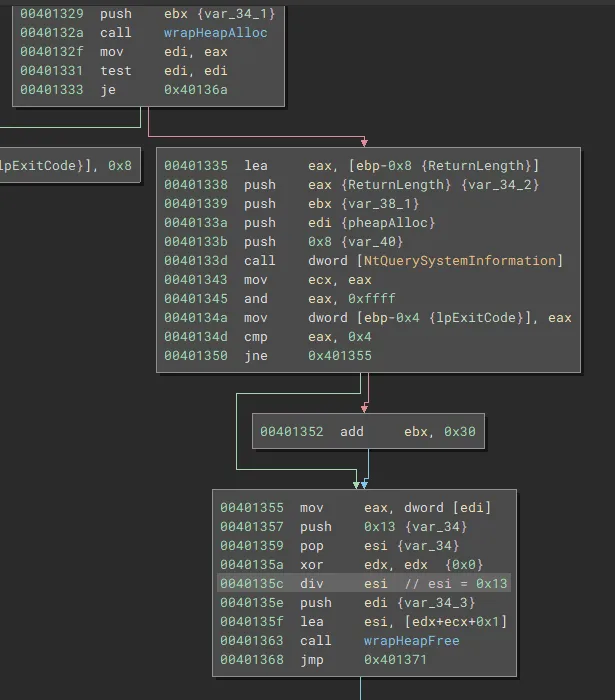Click the address 0040133d
Screen dimensions: 615x700
tap(195, 260)
